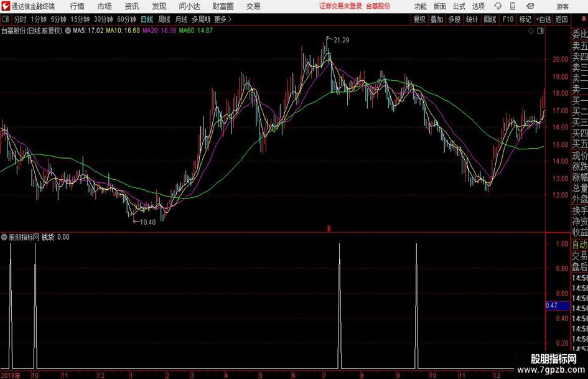
Task: Click the MA20: 16.36 value
Action: 159,30
